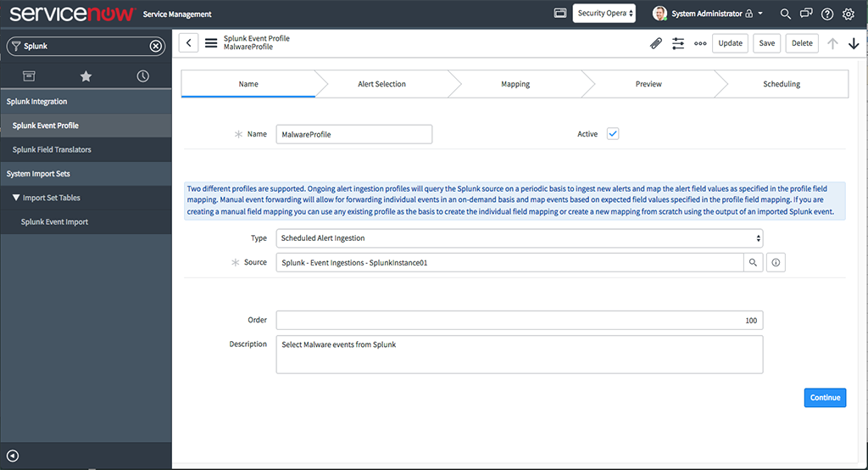Click into the Source reference field
Image resolution: width=868 pixels, height=470 pixels.
click(x=509, y=263)
